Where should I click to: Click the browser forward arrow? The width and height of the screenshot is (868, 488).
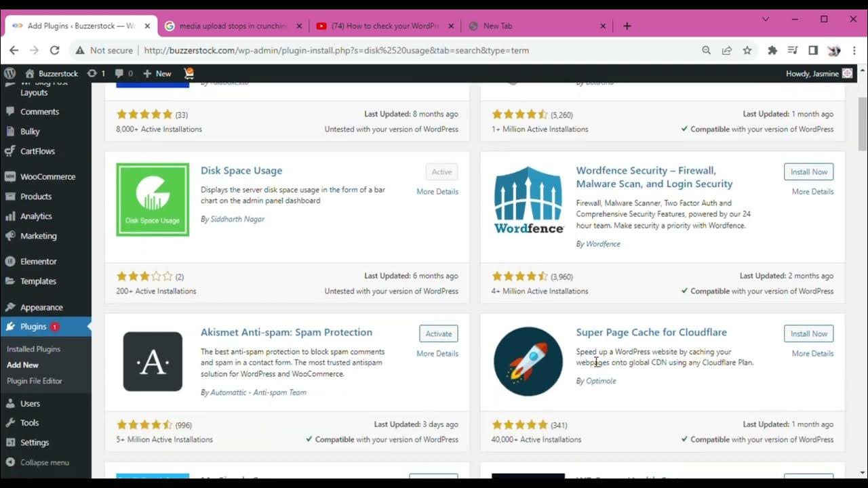click(34, 50)
